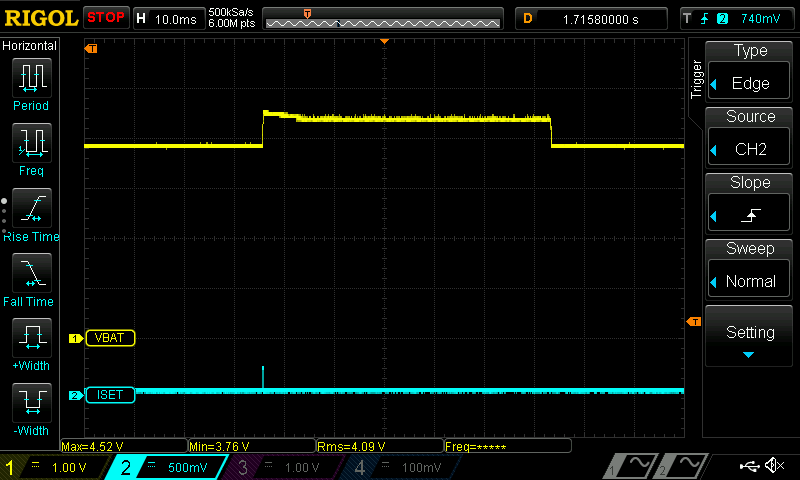Click the waveform memory overview bar
The image size is (800, 480).
(x=383, y=19)
